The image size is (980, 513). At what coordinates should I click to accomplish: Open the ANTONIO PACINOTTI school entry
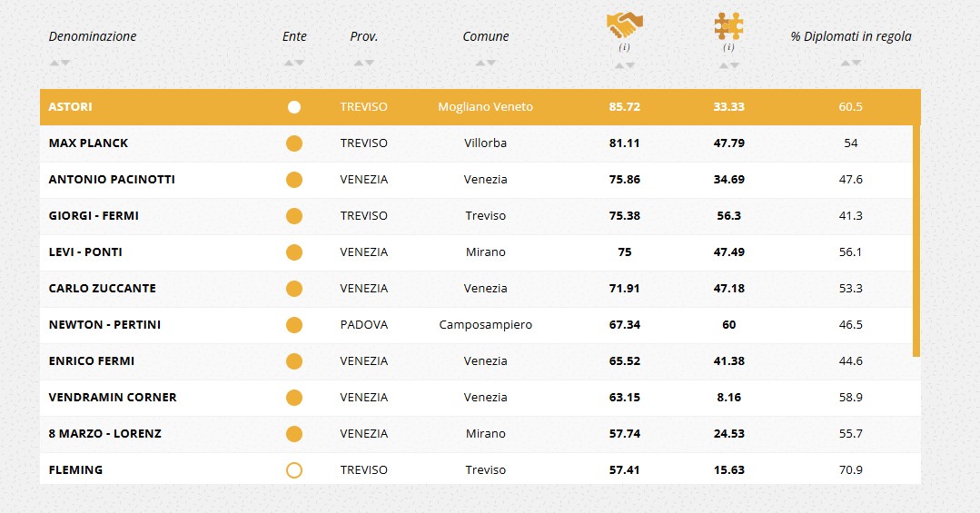[112, 180]
